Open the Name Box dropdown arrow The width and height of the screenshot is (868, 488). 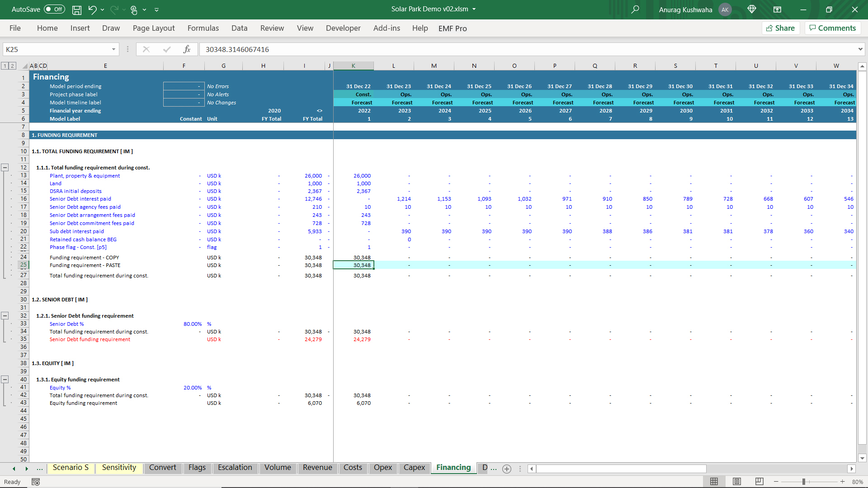113,49
